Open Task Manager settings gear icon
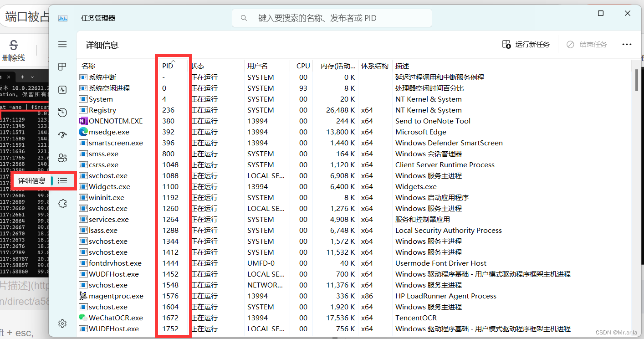The image size is (644, 339). [62, 324]
